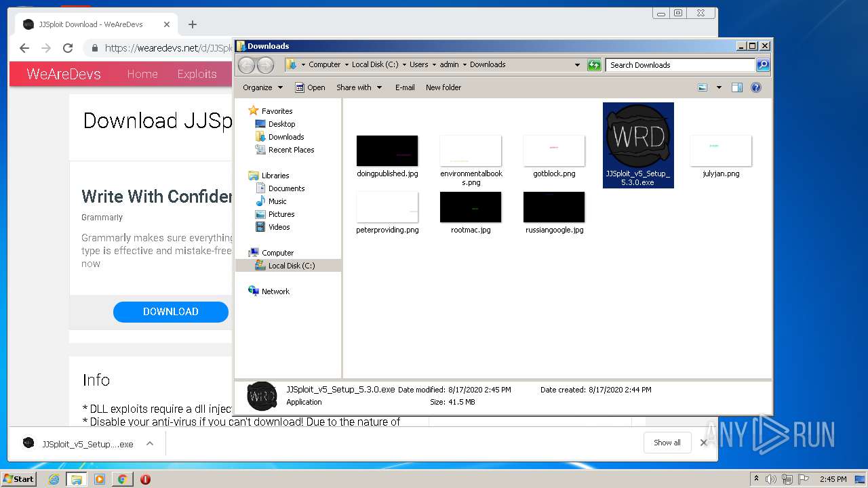Viewport: 868px width, 488px height.
Task: Open address bar history dropdown arrow
Action: tap(577, 65)
